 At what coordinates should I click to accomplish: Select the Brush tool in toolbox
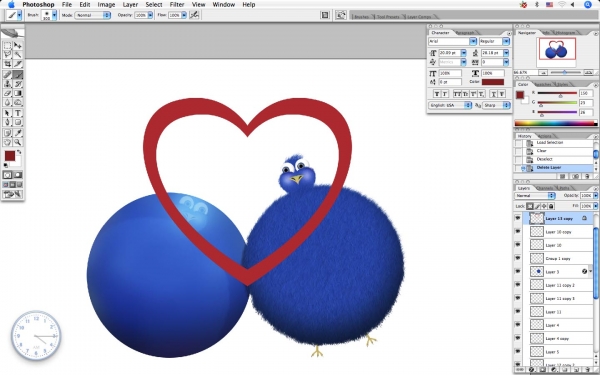coord(18,75)
